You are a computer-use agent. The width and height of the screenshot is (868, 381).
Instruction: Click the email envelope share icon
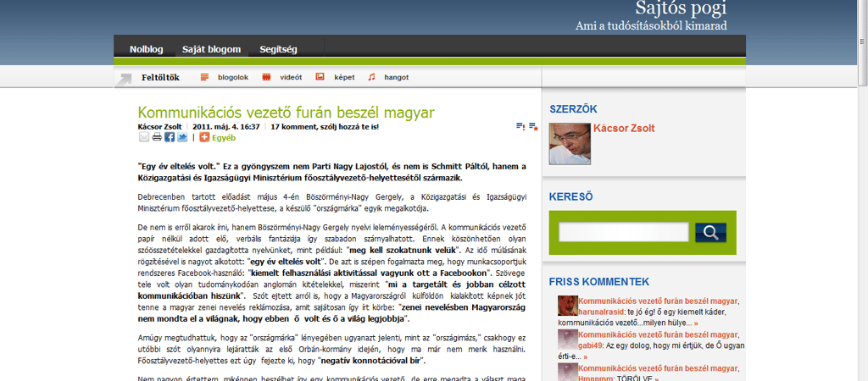tap(144, 137)
